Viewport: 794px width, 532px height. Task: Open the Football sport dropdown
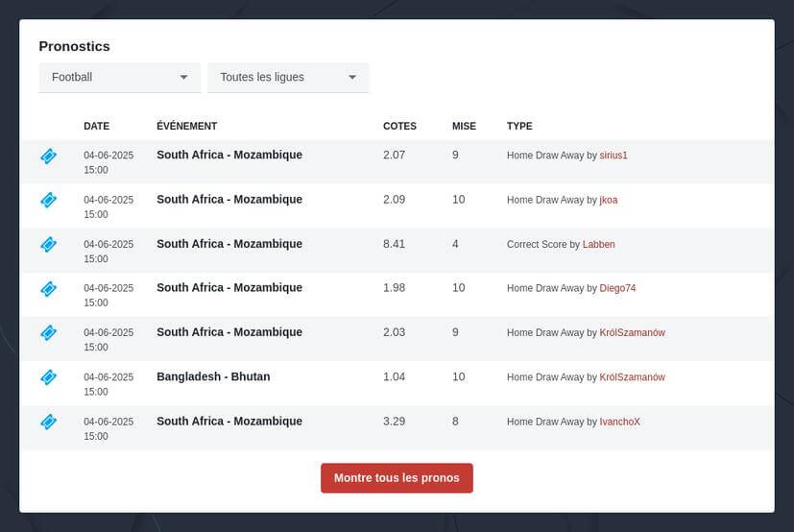120,78
